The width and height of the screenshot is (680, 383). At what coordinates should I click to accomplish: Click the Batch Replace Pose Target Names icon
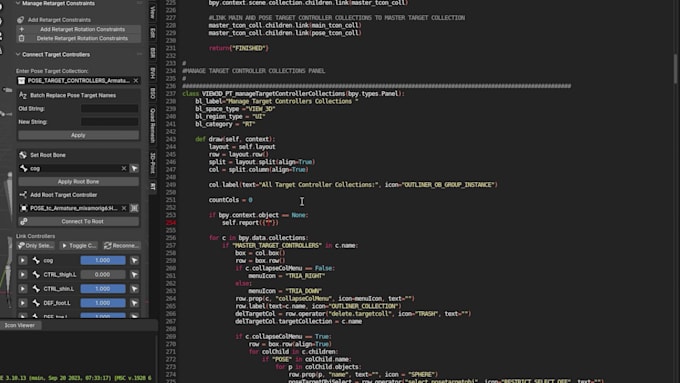23,95
